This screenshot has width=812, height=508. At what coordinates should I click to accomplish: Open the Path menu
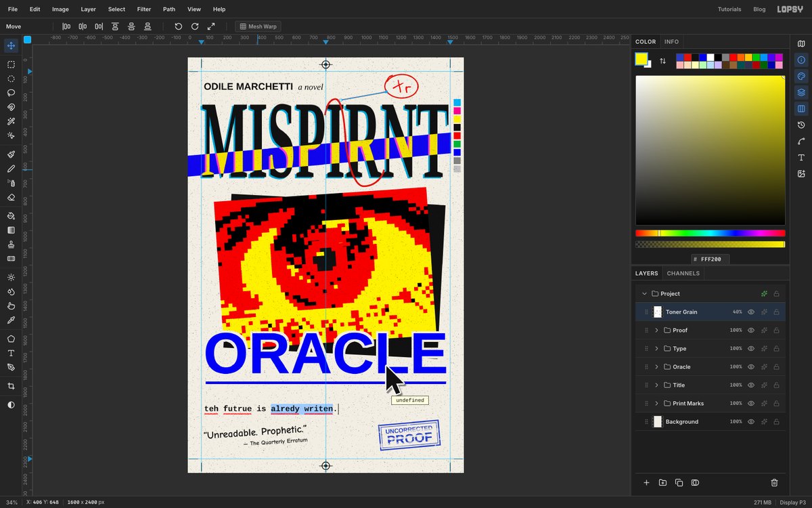[x=169, y=9]
